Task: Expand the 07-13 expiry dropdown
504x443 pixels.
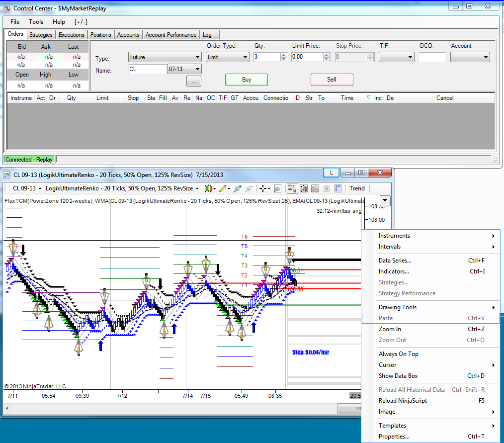Action: click(184, 69)
